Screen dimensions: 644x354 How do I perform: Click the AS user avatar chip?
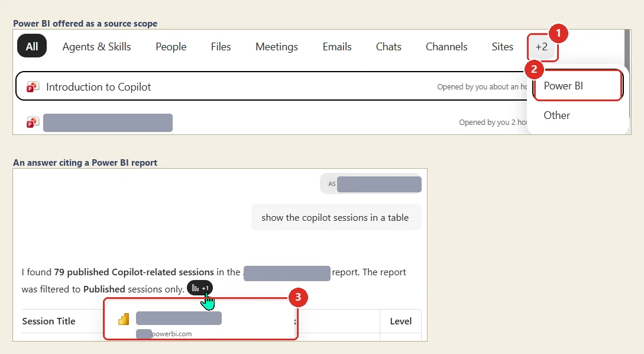371,184
